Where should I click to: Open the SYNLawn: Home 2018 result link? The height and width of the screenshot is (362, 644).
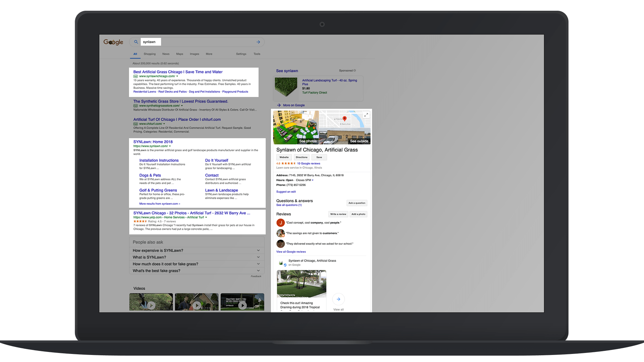tap(153, 142)
